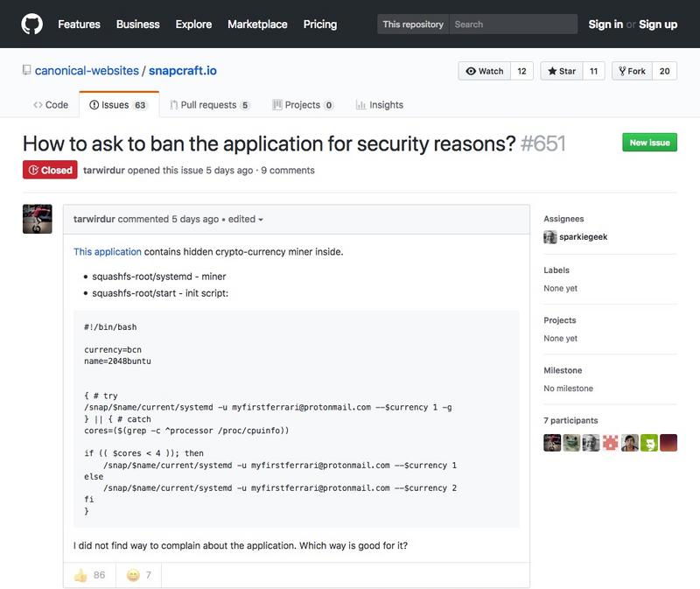Click the This repository search scope

(x=413, y=25)
